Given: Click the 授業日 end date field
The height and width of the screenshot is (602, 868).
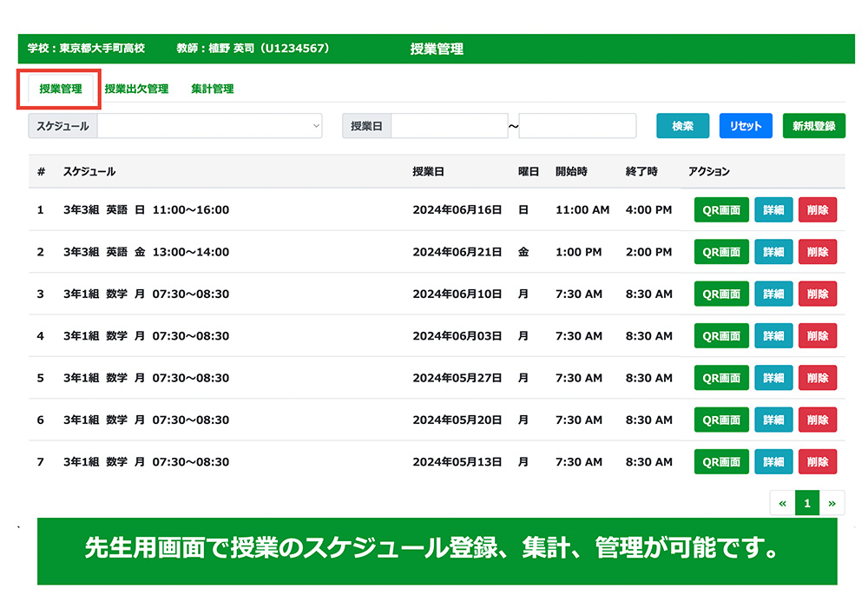Looking at the screenshot, I should tap(577, 126).
